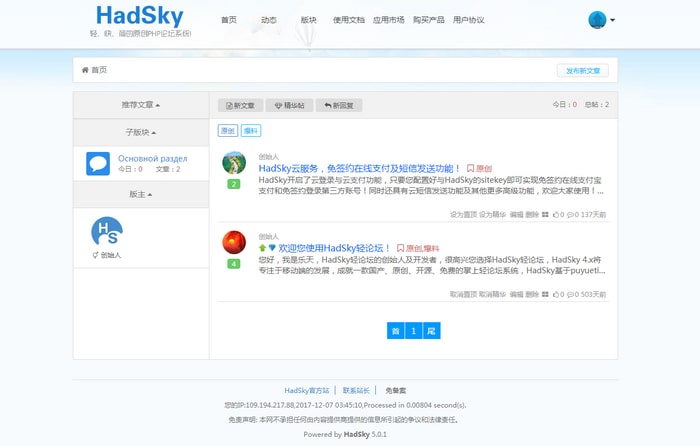Image resolution: width=700 pixels, height=446 pixels.
Task: Click the 创始人 author name on first post
Action: [268, 157]
